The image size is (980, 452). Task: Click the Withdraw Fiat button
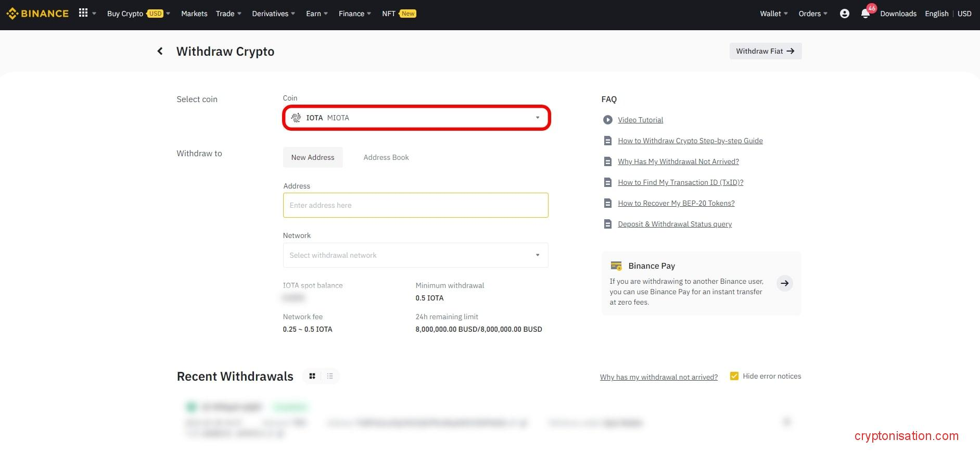click(x=765, y=51)
